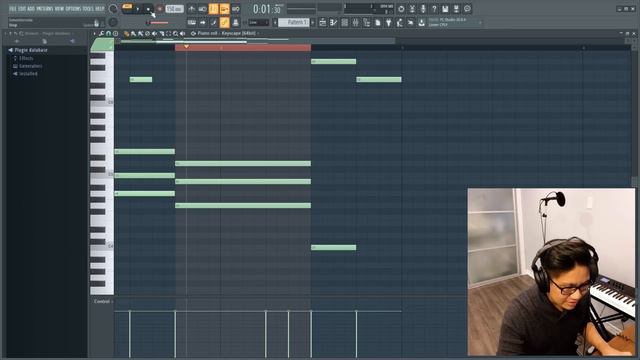The image size is (640, 360).
Task: Click the Record button
Action: pyautogui.click(x=160, y=9)
